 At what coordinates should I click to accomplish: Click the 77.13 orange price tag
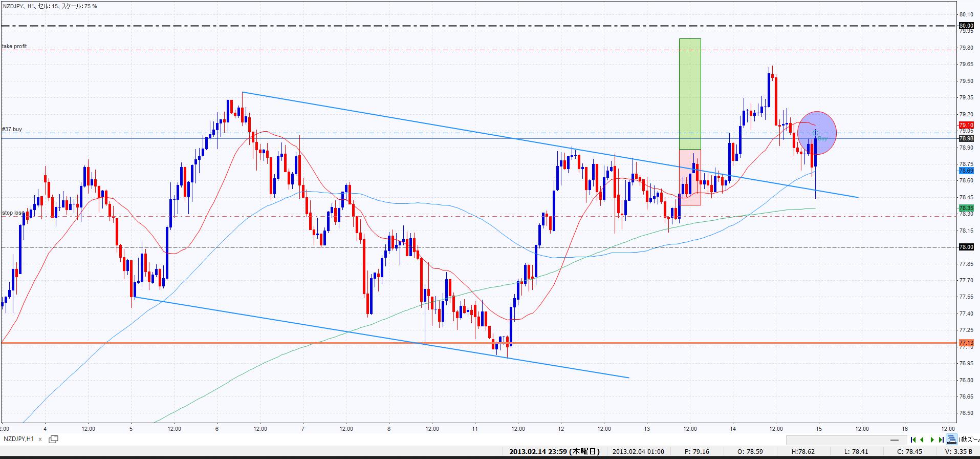[966, 343]
